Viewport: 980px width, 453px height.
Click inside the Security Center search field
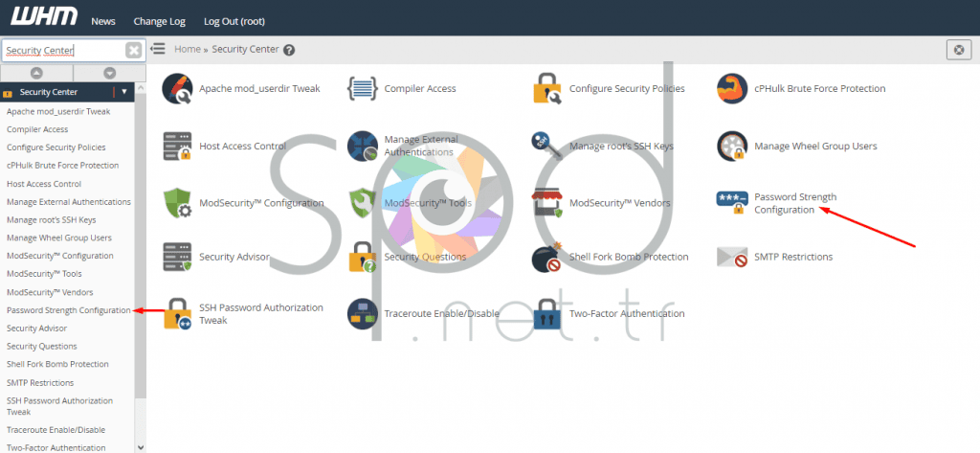pyautogui.click(x=63, y=50)
